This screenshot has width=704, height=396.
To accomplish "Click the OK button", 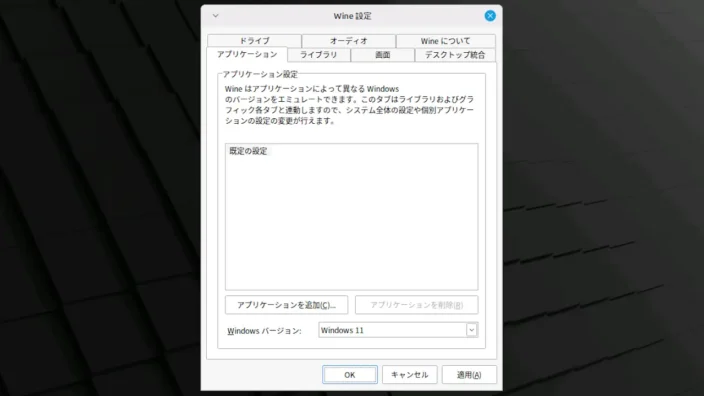I will click(350, 374).
